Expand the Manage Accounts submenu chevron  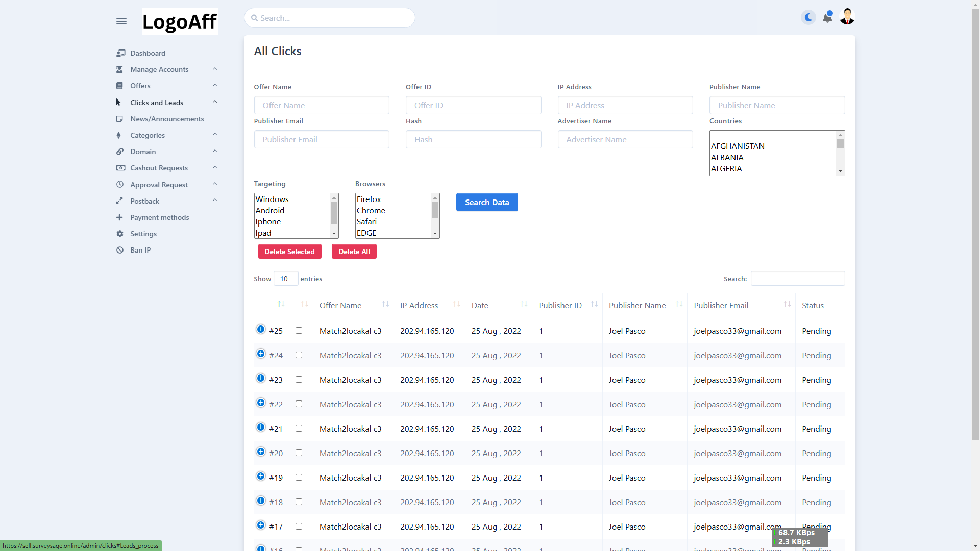pos(215,69)
